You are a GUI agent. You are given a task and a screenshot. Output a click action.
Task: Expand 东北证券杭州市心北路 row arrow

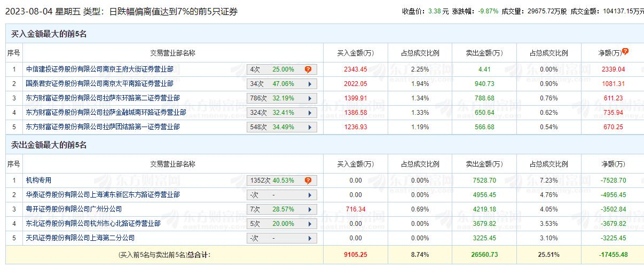310,224
